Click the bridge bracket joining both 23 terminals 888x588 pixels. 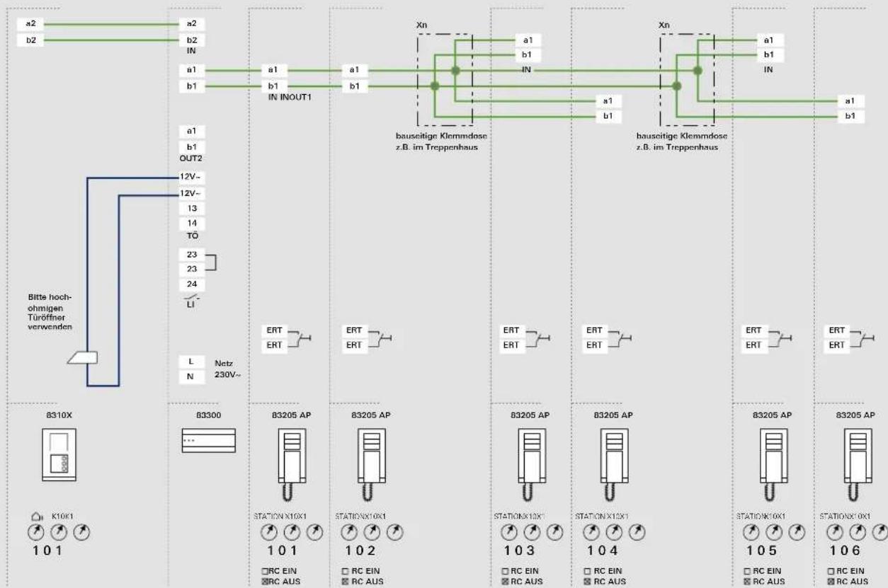[210, 261]
